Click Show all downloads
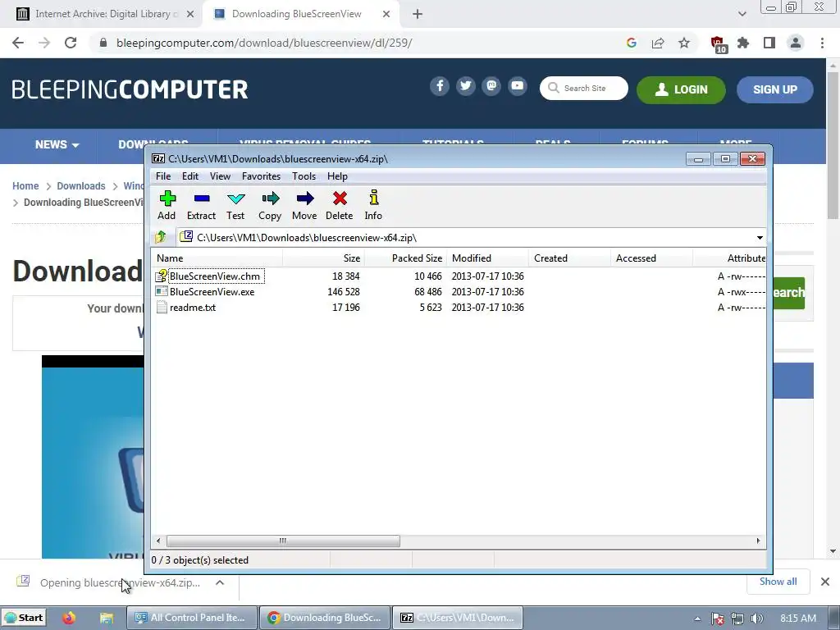This screenshot has height=630, width=840. [x=778, y=582]
